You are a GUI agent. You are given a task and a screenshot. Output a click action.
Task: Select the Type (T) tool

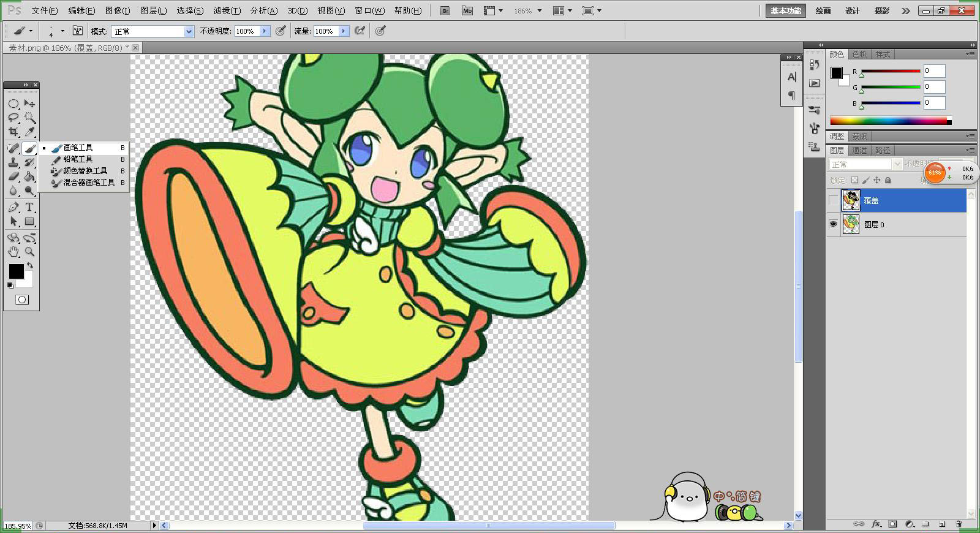29,207
